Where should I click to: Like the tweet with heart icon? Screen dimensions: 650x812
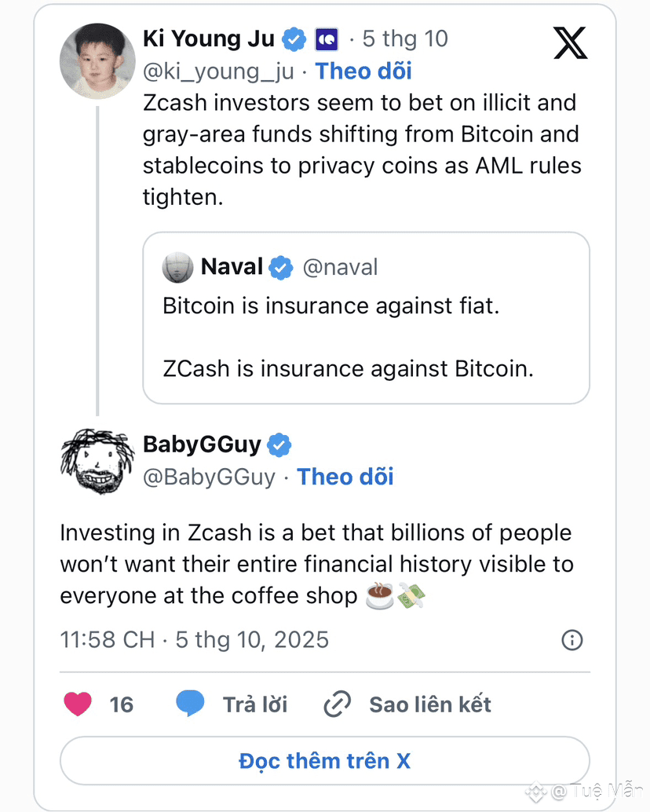point(78,704)
